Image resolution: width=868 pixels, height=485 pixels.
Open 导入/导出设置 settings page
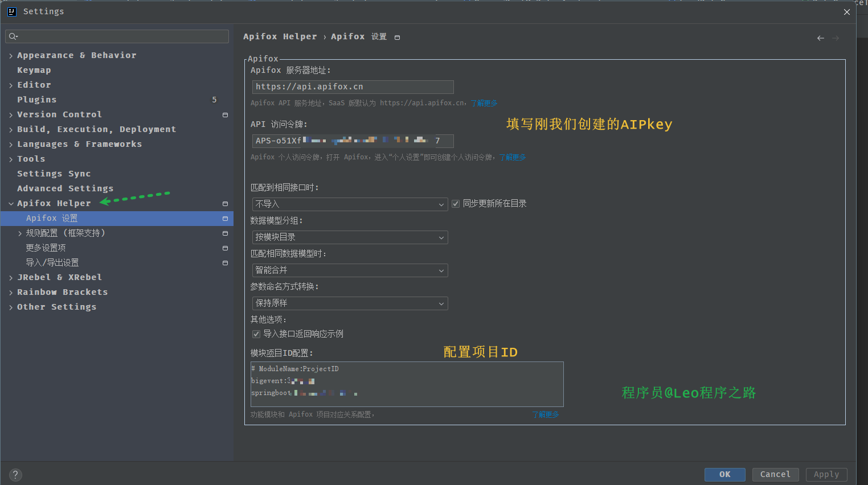click(52, 263)
